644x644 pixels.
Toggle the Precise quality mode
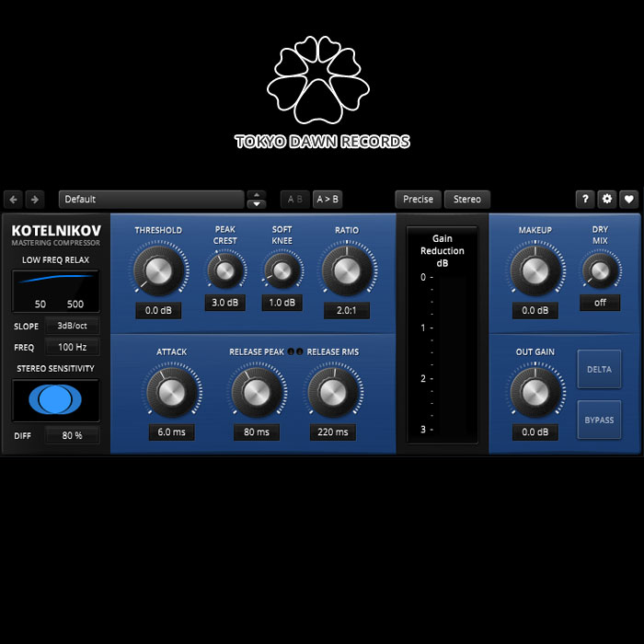(418, 200)
